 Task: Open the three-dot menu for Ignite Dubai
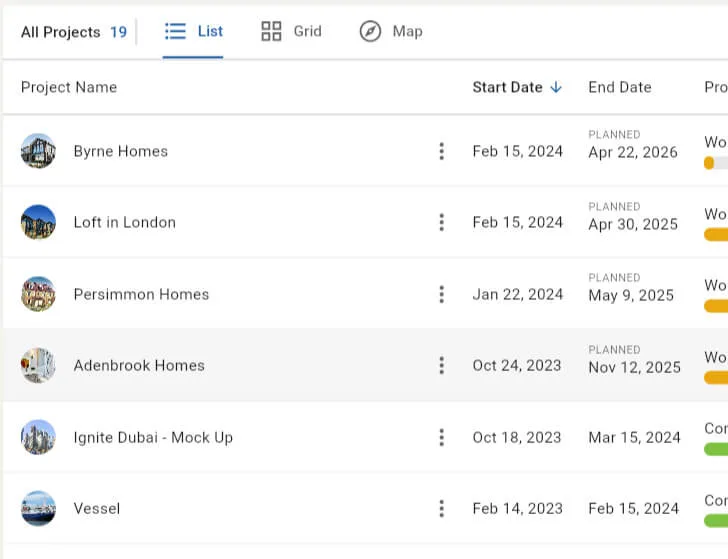pos(441,437)
